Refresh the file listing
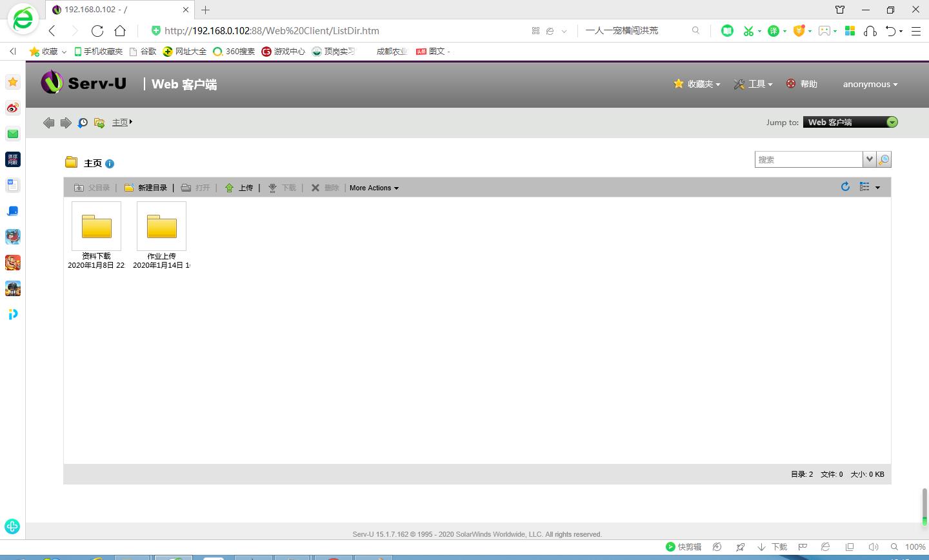 (x=845, y=186)
